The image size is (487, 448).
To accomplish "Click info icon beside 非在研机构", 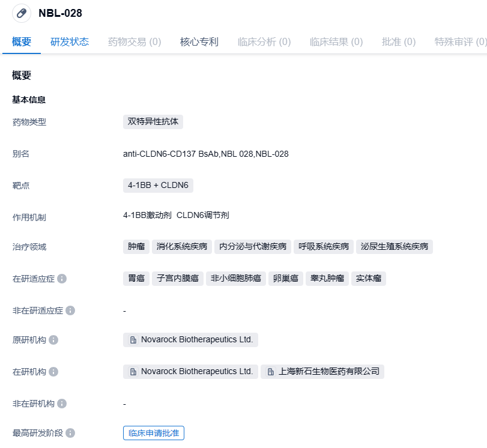I will (62, 404).
